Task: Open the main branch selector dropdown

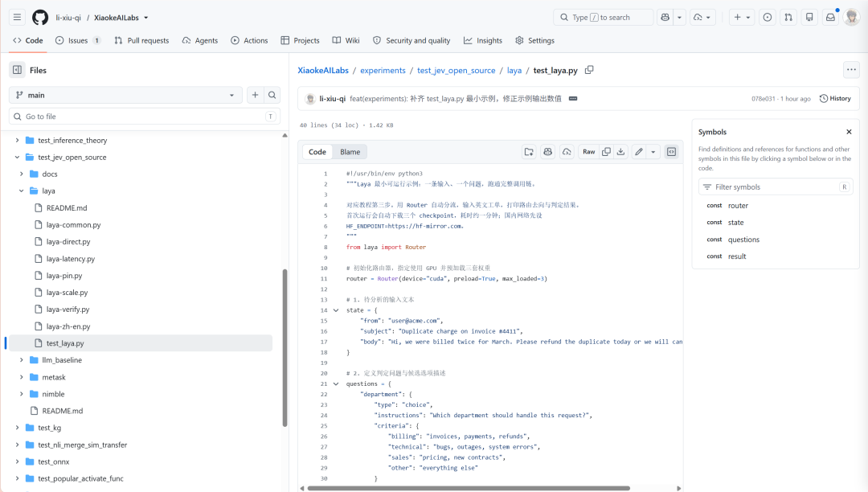Action: 125,95
